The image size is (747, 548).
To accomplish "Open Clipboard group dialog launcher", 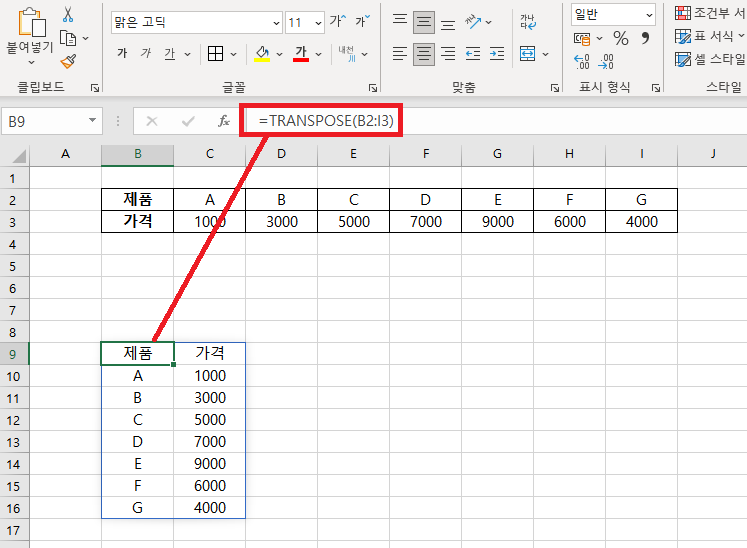I will (x=95, y=88).
